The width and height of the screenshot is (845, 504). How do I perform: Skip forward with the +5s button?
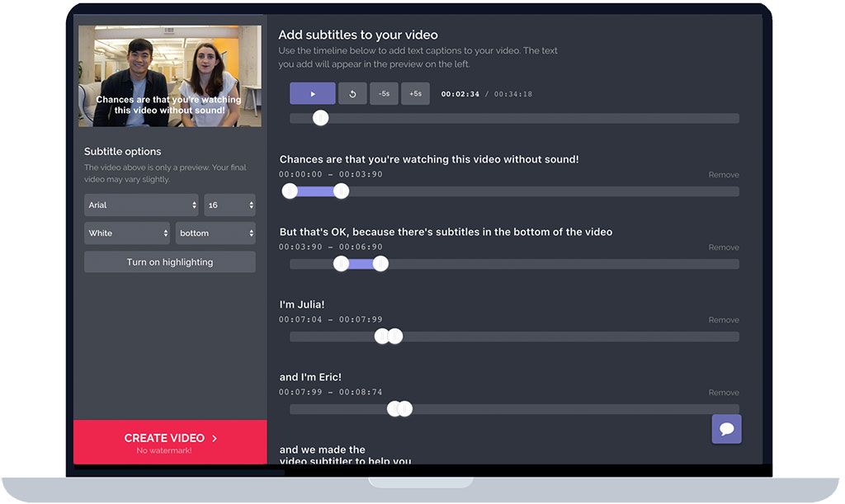(415, 94)
